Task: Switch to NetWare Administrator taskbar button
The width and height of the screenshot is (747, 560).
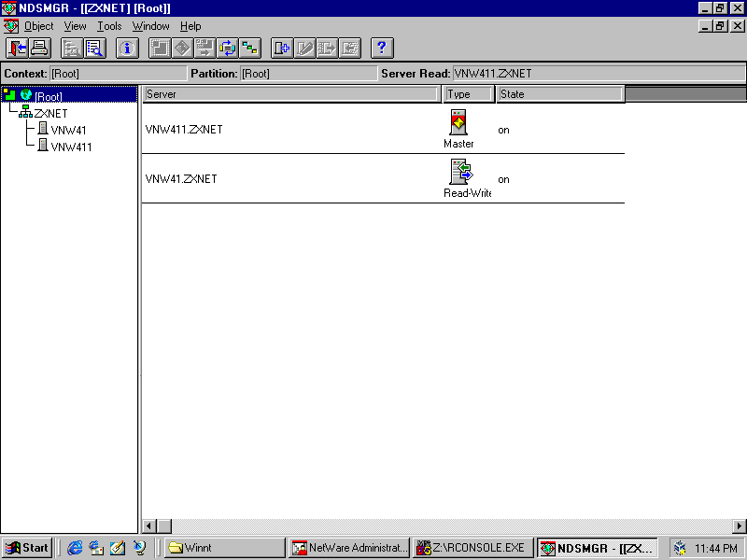Action: tap(350, 548)
